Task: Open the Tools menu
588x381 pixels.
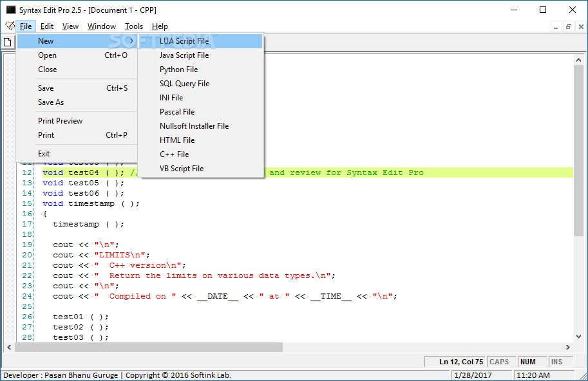Action: click(134, 26)
